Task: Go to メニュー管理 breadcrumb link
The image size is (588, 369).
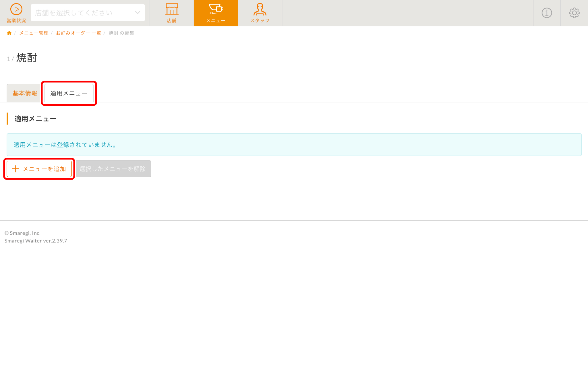Action: [34, 33]
